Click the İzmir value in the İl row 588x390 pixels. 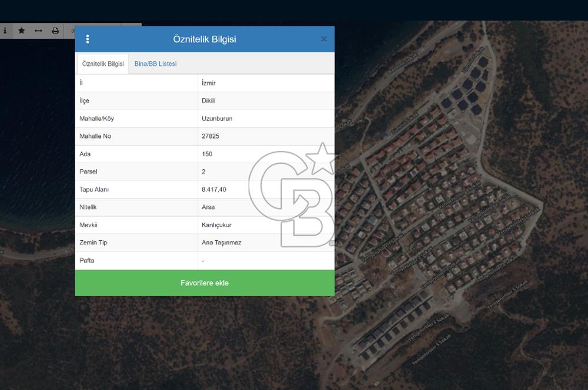(208, 83)
